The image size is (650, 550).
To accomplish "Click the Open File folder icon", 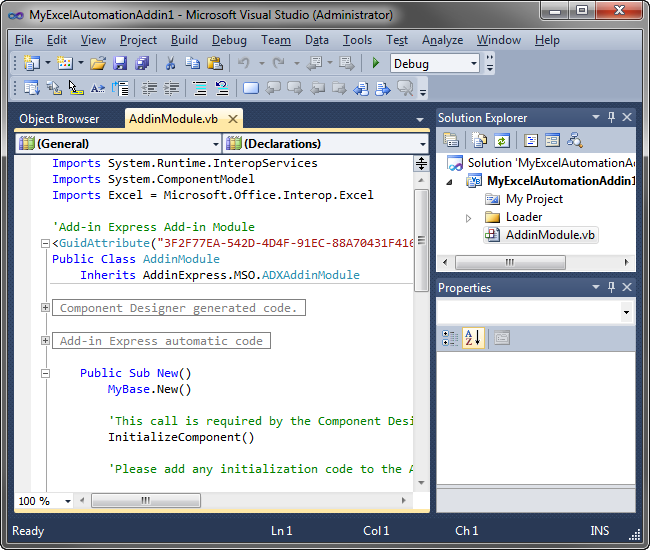I will tap(98, 63).
